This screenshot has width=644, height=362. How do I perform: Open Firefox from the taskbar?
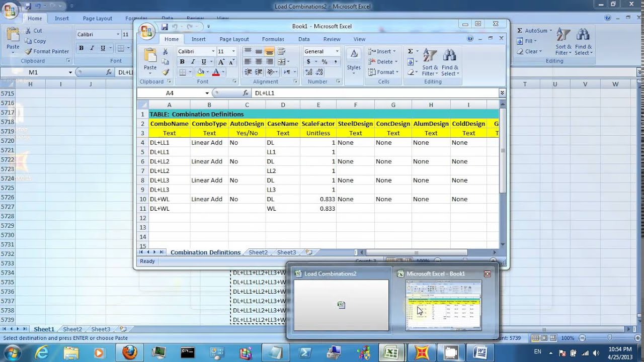click(129, 352)
